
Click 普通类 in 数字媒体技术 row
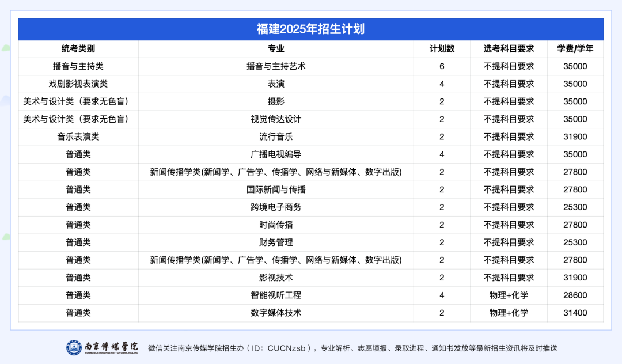[x=78, y=313]
